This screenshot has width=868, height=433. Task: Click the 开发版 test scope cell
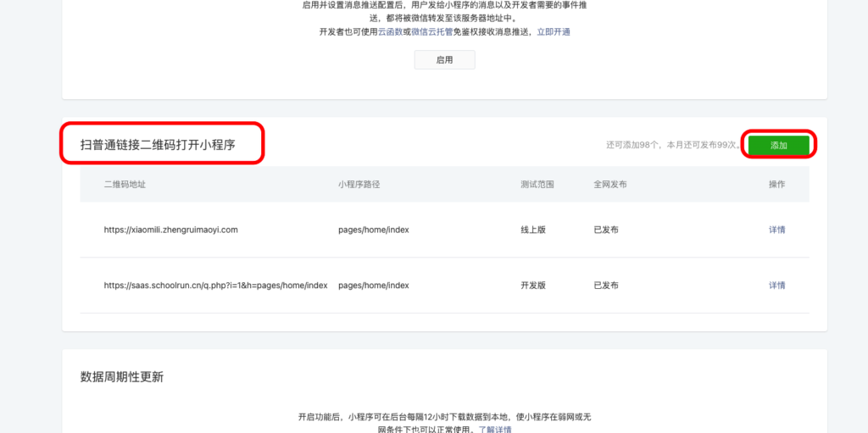click(533, 286)
